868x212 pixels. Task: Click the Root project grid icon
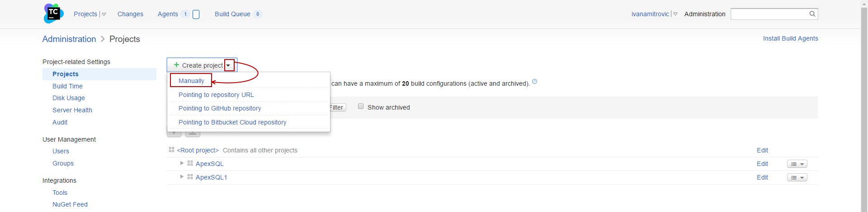tap(171, 150)
